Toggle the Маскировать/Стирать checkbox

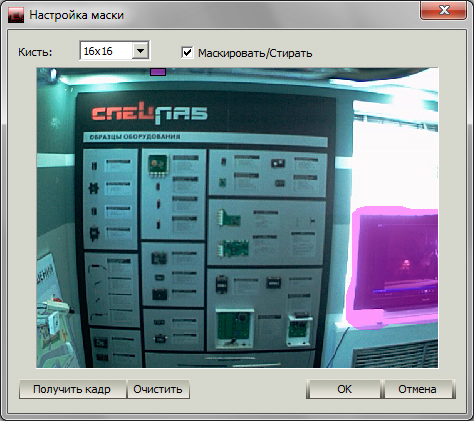(187, 52)
